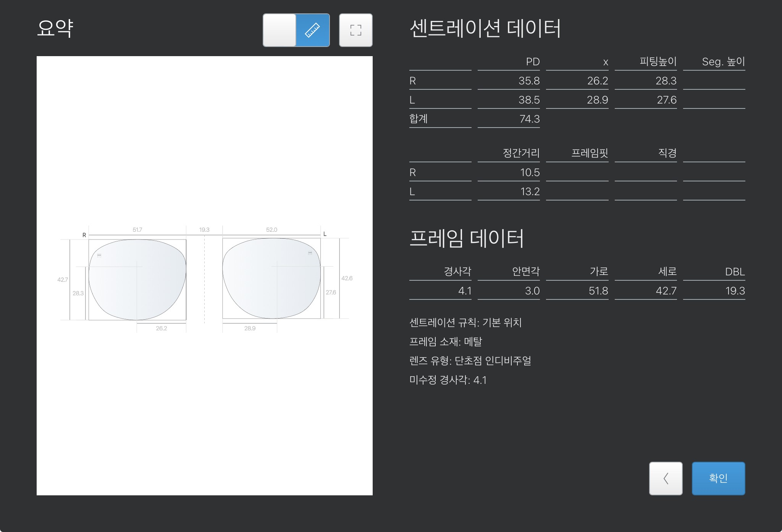Viewport: 782px width, 532px height.
Task: Click the back arrow chevron button
Action: [666, 478]
